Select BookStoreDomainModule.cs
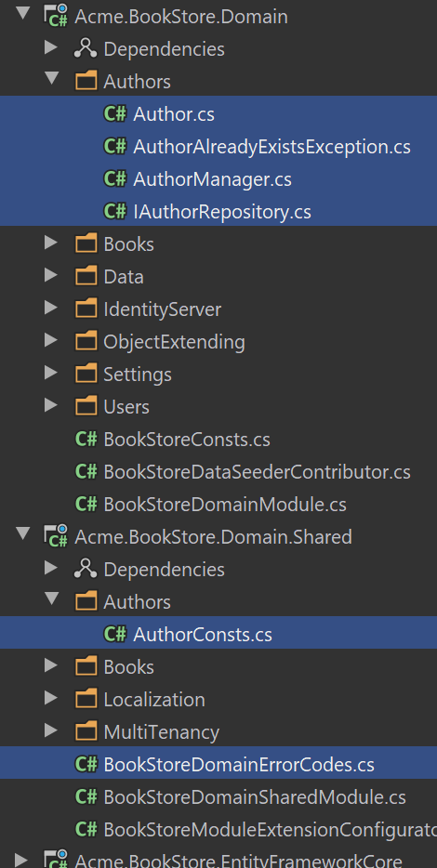 click(225, 505)
